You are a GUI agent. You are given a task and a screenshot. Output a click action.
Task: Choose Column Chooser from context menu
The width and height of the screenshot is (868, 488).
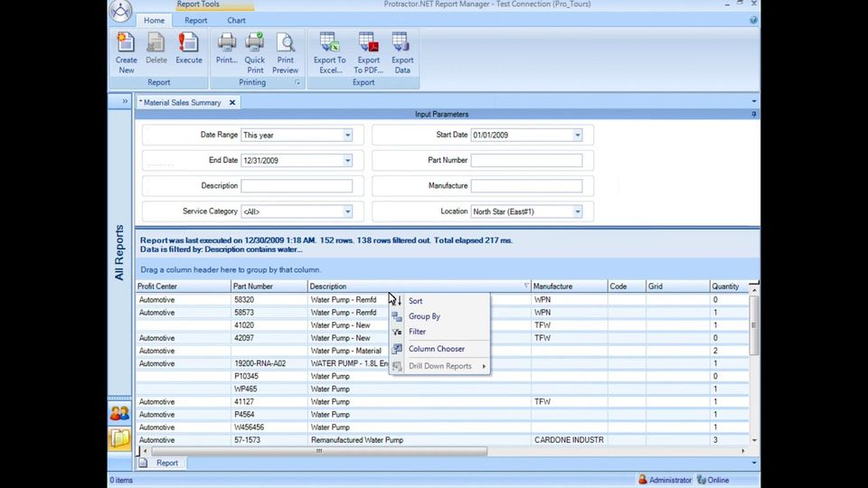(x=436, y=349)
